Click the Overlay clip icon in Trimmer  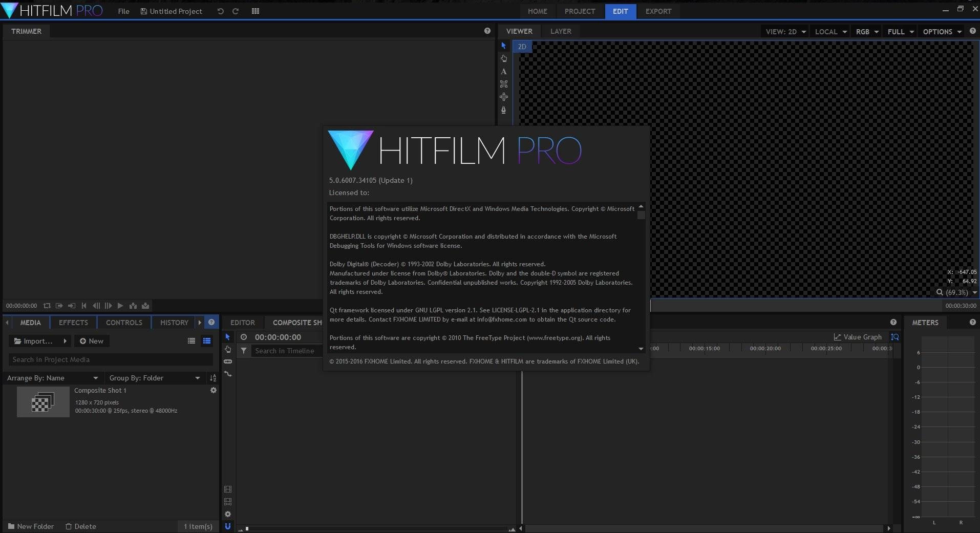[145, 306]
